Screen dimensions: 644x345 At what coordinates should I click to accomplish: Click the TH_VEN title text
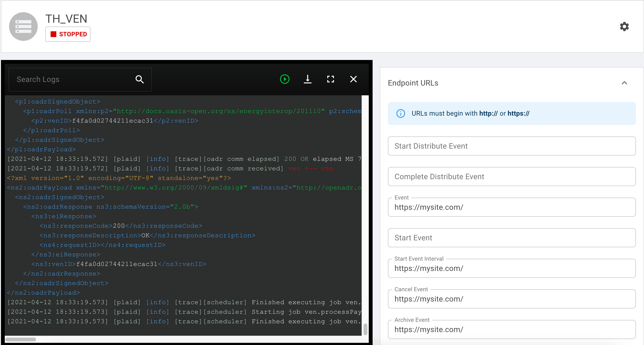point(66,19)
